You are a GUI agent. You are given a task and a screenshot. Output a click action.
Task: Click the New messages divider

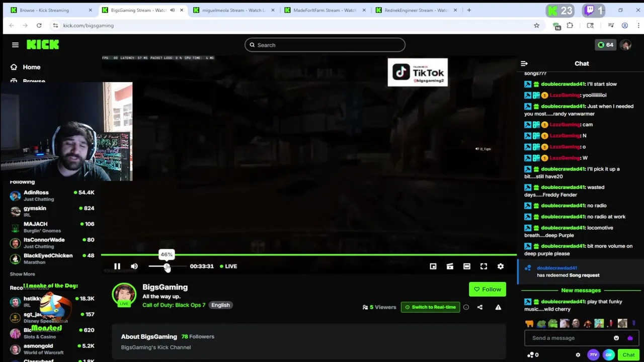tap(581, 290)
